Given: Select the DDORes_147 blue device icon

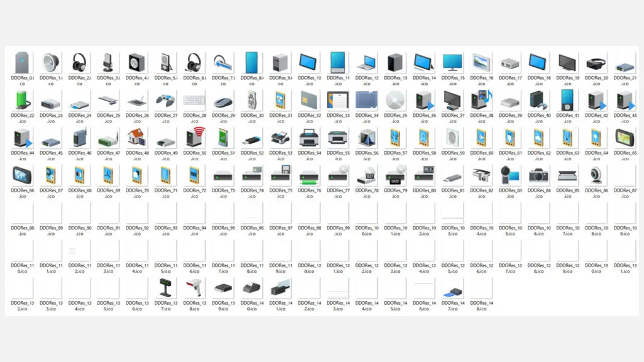Looking at the screenshot, I should (x=453, y=292).
